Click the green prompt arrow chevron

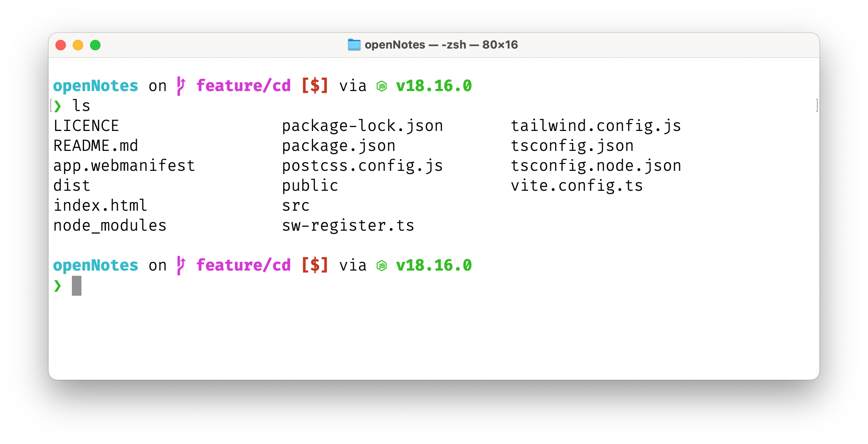[58, 105]
